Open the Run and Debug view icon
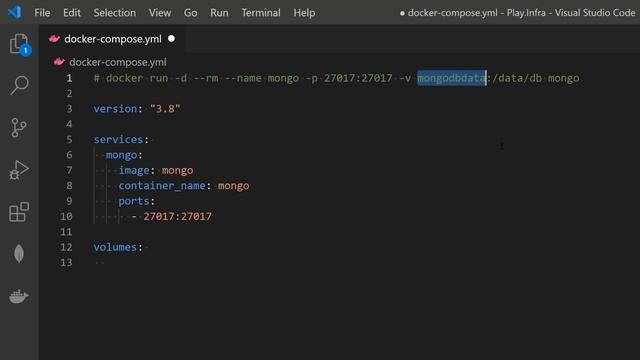 pos(19,170)
